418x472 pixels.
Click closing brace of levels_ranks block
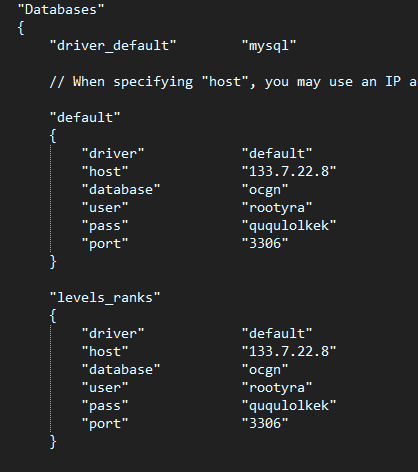click(x=53, y=442)
